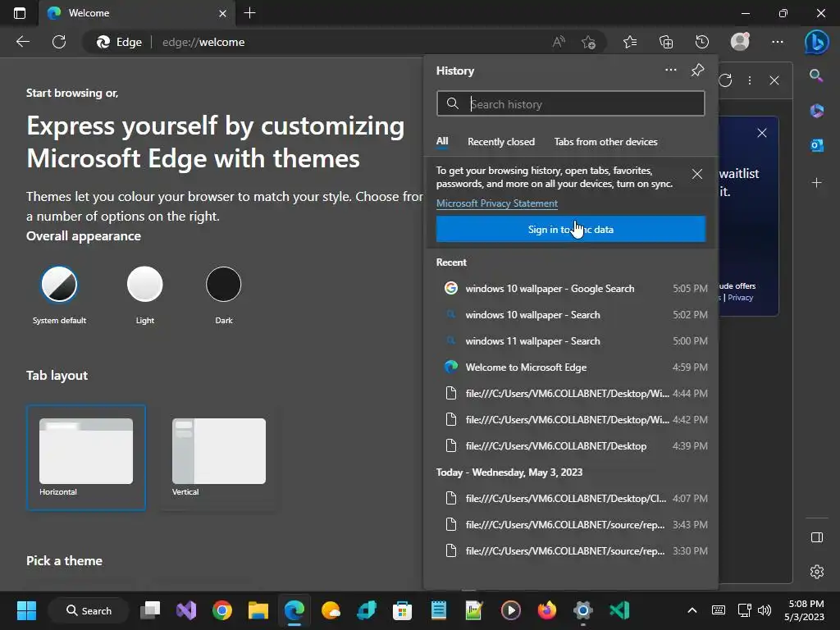Open the 3:43 PM source/rep entry
The height and width of the screenshot is (630, 840).
click(571, 525)
